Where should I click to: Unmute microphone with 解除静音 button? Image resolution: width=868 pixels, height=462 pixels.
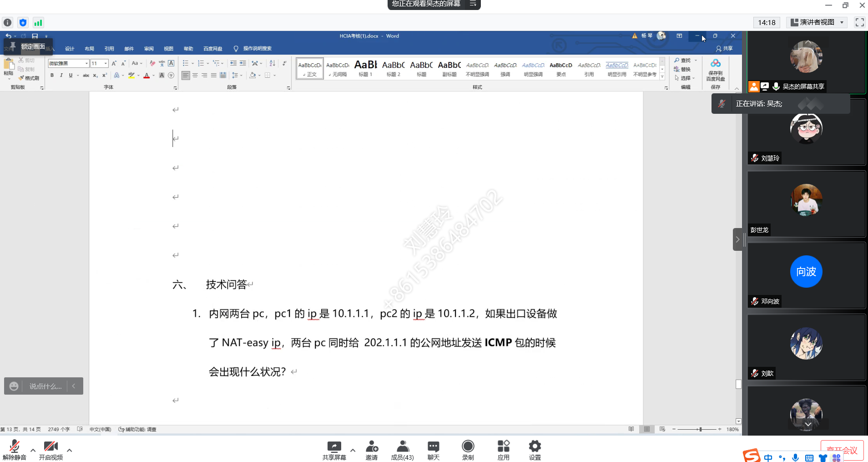[x=14, y=450]
